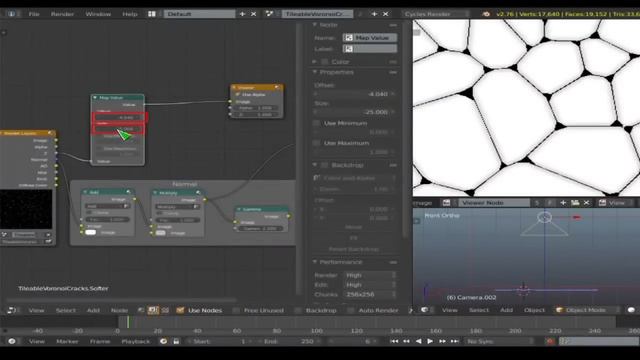Screen dimensions: 640x360
Task: Play animation in reverse
Action: [418, 341]
